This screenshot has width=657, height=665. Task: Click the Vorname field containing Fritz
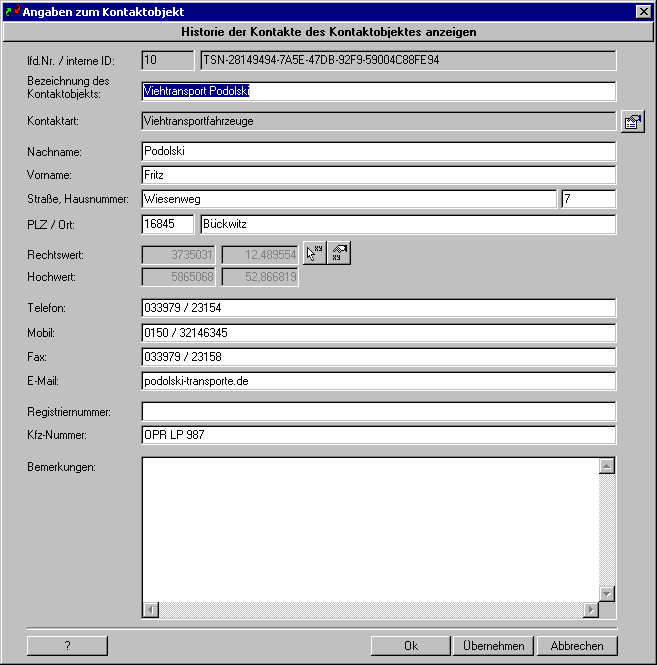pyautogui.click(x=378, y=175)
